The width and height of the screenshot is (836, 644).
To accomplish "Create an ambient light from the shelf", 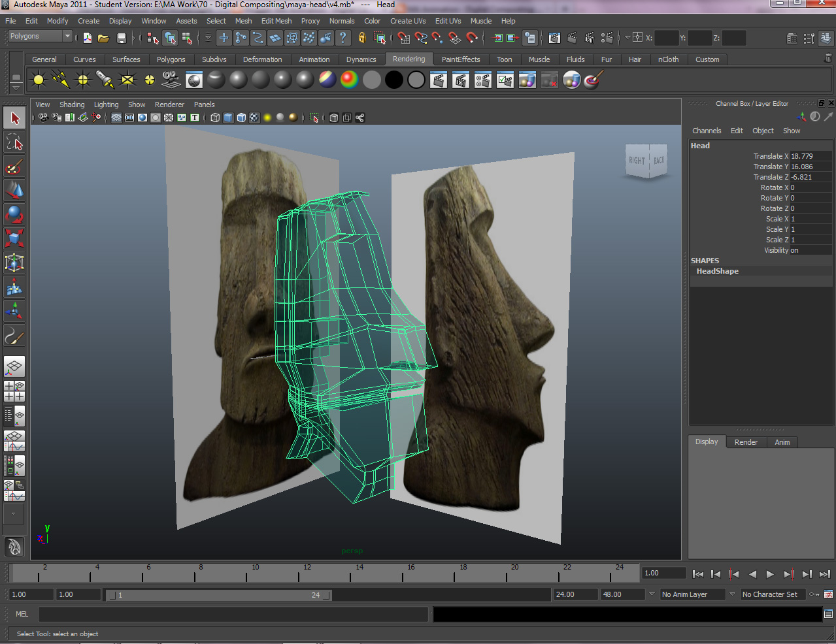I will [39, 79].
